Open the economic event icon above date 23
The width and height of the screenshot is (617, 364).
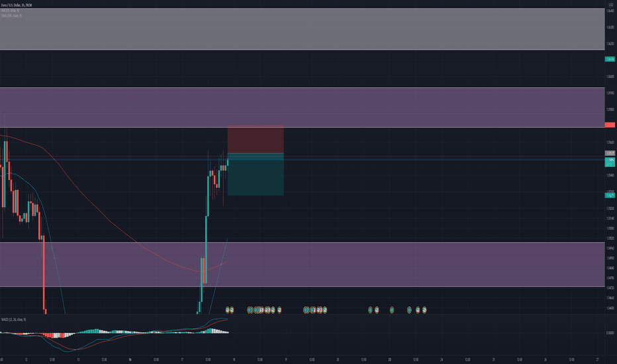tap(392, 310)
